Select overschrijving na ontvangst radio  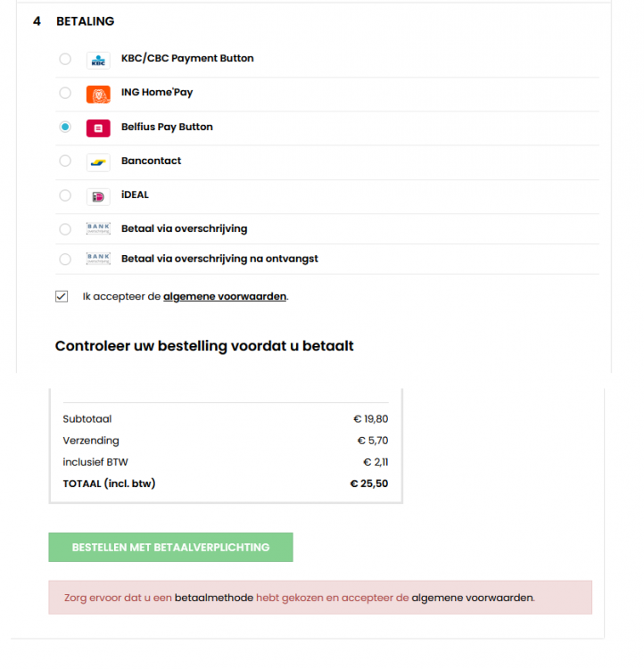[65, 260]
